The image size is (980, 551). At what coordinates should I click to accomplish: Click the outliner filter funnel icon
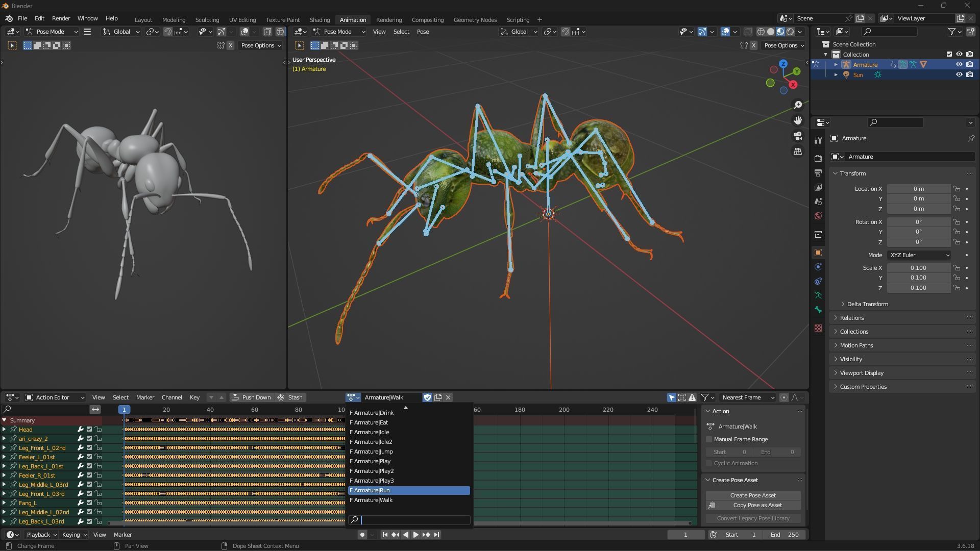pos(952,32)
